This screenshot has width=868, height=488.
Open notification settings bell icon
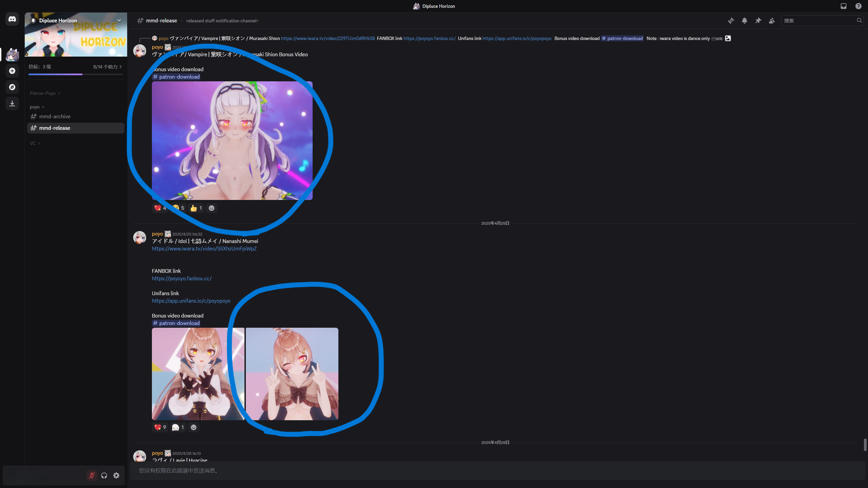pos(744,21)
